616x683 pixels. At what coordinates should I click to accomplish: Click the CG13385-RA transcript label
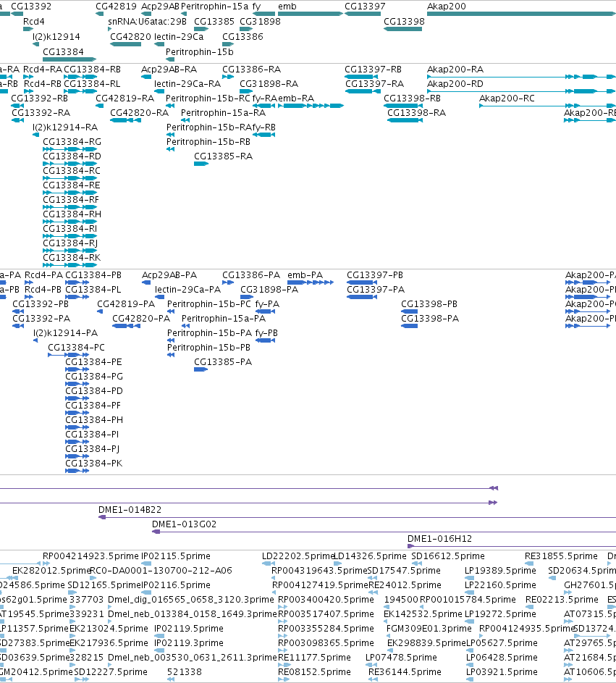pyautogui.click(x=223, y=156)
